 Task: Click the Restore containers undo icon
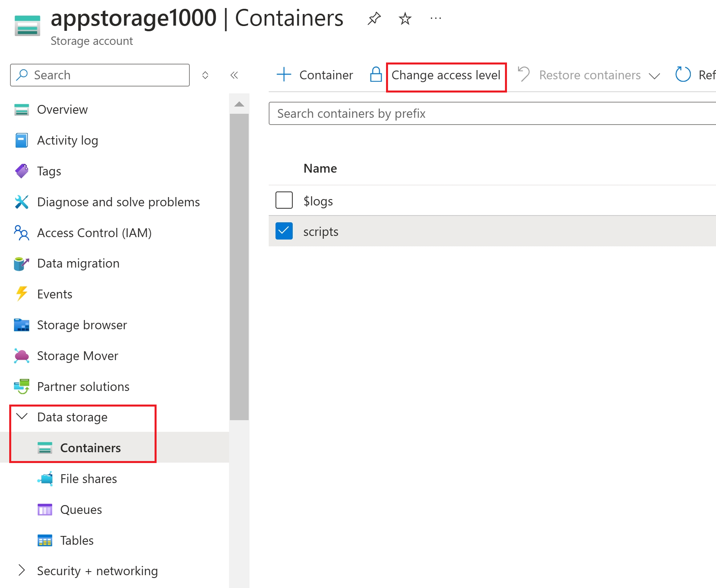(x=524, y=74)
